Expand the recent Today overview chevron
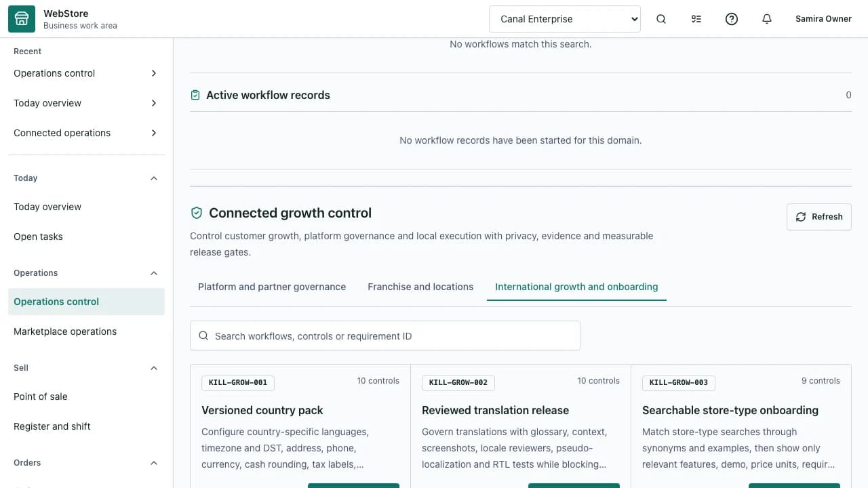The width and height of the screenshot is (868, 488). [154, 103]
